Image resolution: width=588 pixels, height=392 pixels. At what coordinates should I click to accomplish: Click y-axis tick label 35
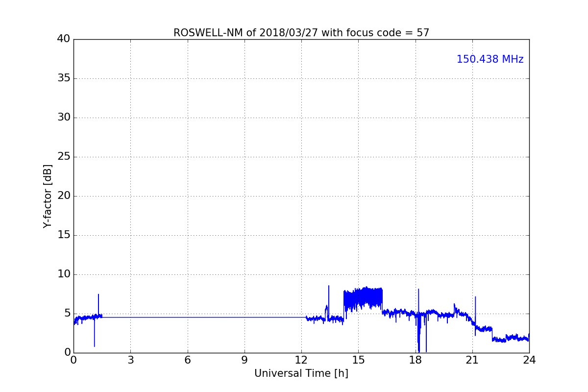64,78
